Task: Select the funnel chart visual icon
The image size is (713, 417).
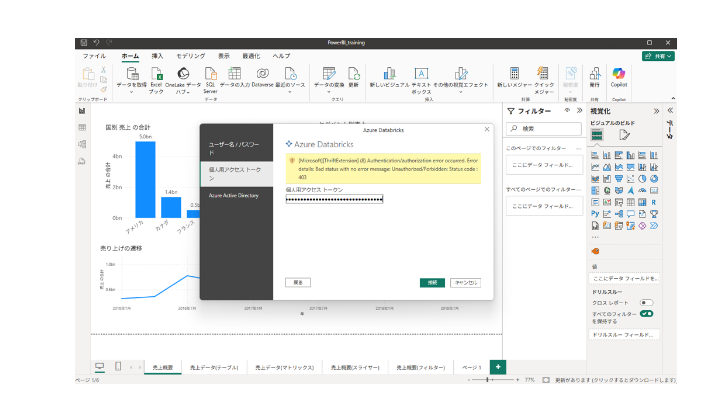Action: point(618,179)
